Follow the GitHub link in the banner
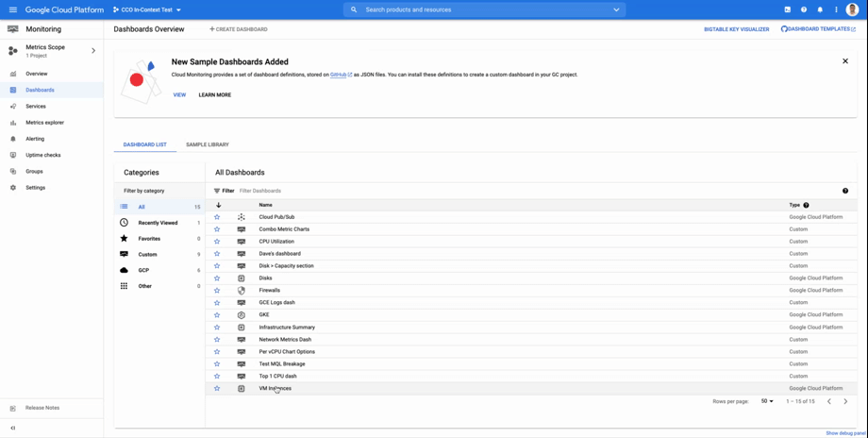Viewport: 868px width, 438px height. point(341,75)
